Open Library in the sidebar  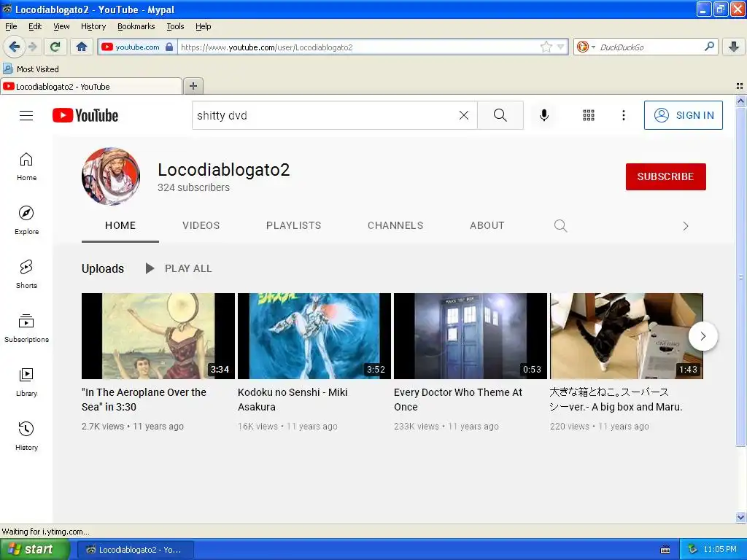click(27, 382)
